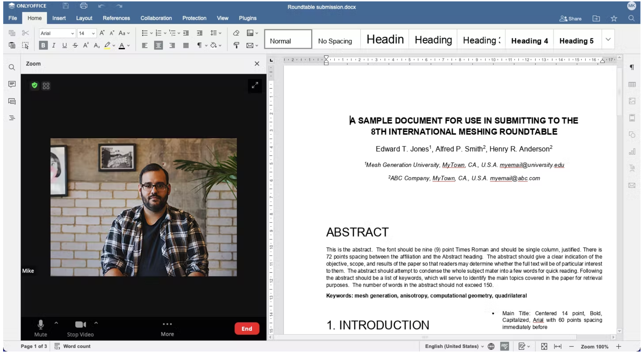Click Word count in status bar

[72, 346]
